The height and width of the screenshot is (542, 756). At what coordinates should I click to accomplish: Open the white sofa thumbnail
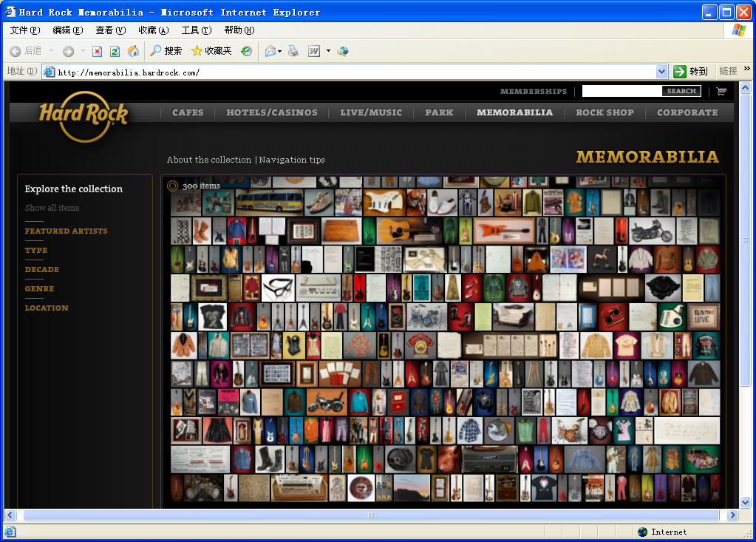(513, 316)
